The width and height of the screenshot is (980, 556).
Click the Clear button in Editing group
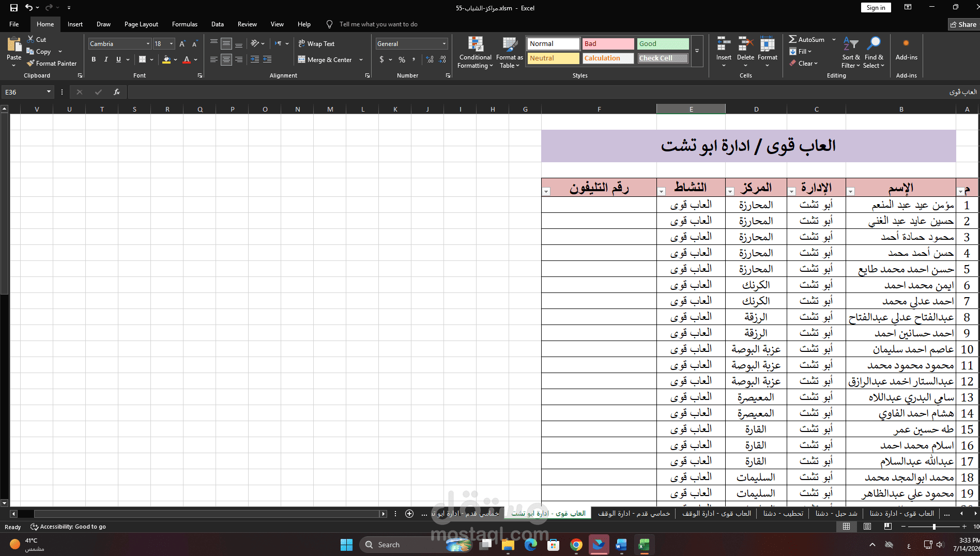[x=804, y=64]
